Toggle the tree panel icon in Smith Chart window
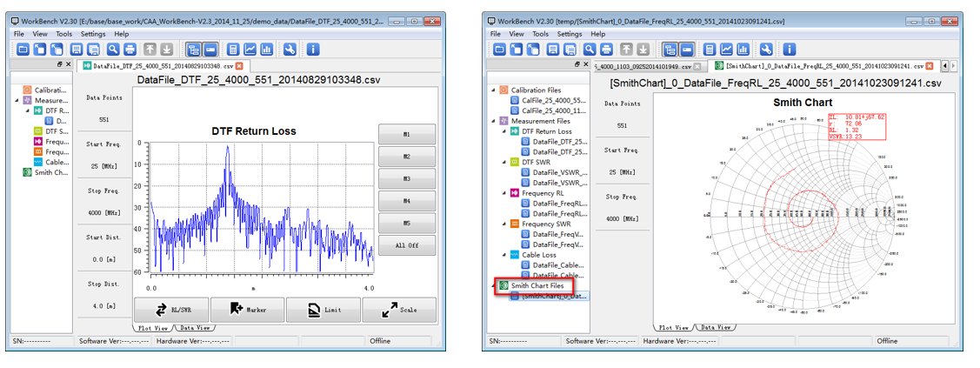 click(670, 50)
